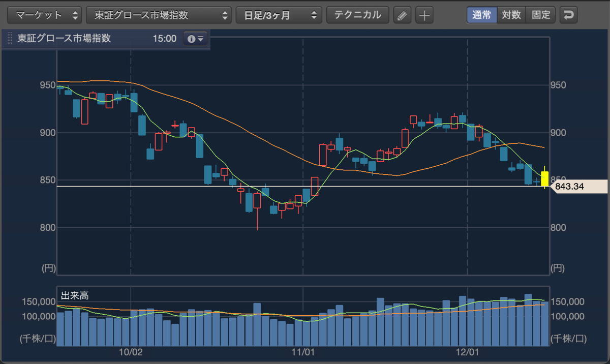Viewport: 610px width, 364px height.
Task: Select the yellow latest candlestick
Action: point(544,178)
